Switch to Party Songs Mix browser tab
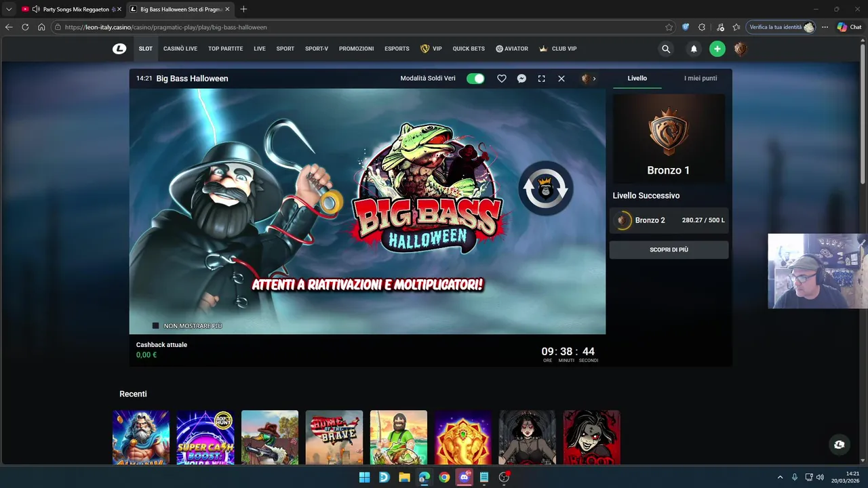Viewport: 868px width, 488px height. [x=71, y=9]
